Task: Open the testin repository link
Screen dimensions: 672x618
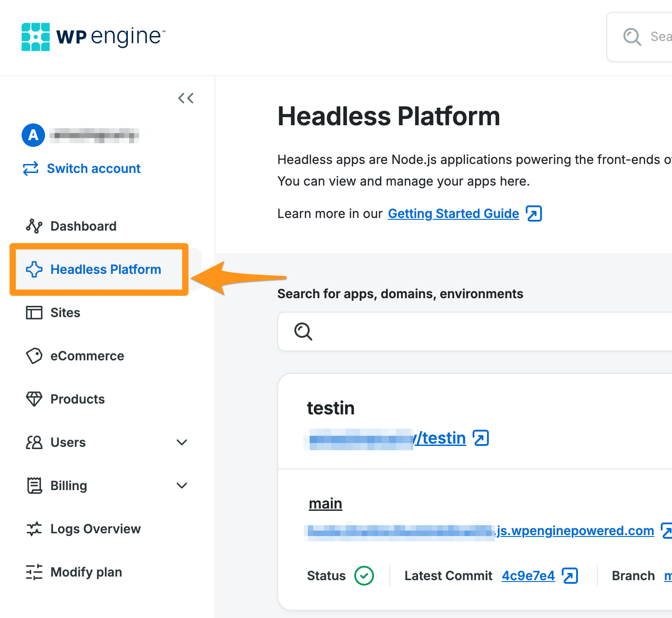Action: tap(439, 438)
